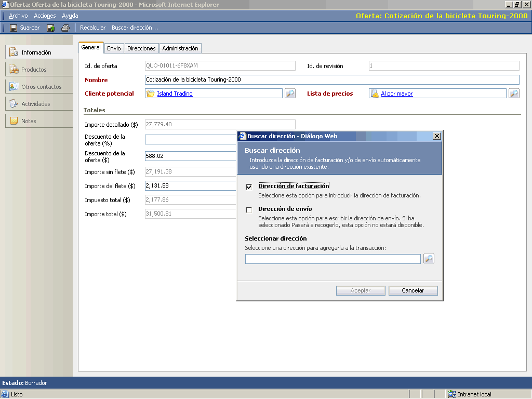Click the Recalcular toolbar button
The image size is (532, 399).
point(92,28)
